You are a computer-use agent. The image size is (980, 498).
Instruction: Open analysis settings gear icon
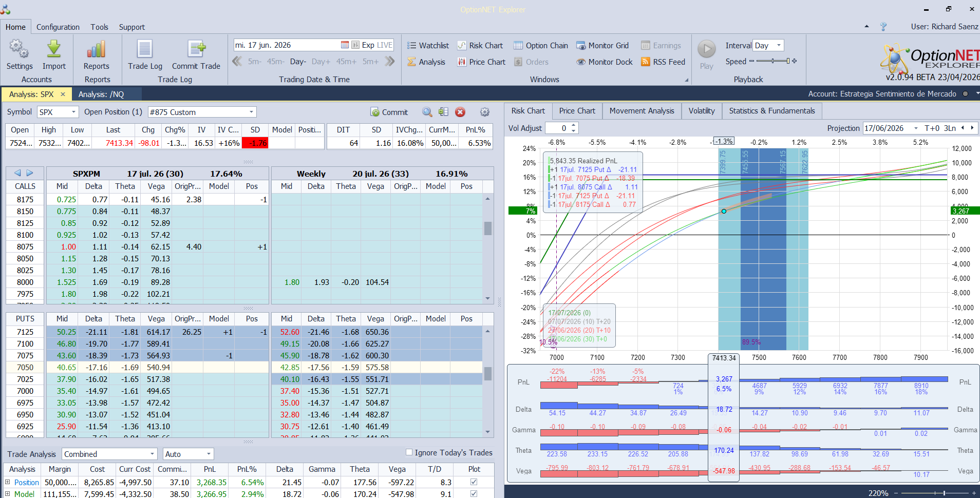tap(484, 112)
